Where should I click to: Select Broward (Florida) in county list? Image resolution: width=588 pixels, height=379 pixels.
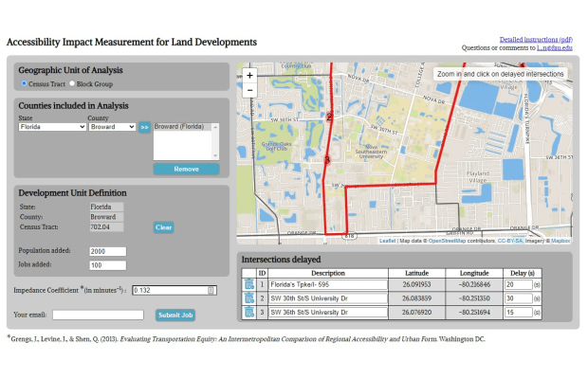coord(182,127)
